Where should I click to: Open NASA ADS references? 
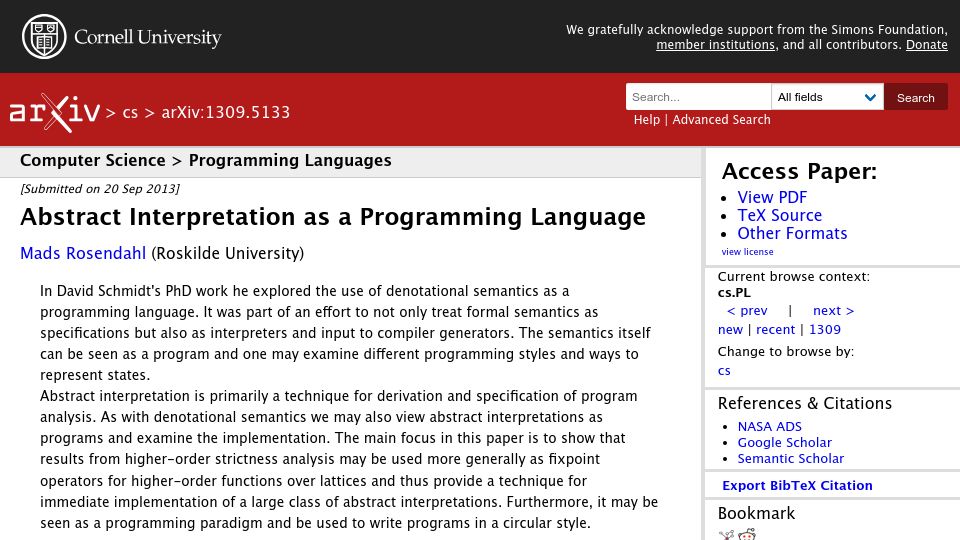point(769,426)
